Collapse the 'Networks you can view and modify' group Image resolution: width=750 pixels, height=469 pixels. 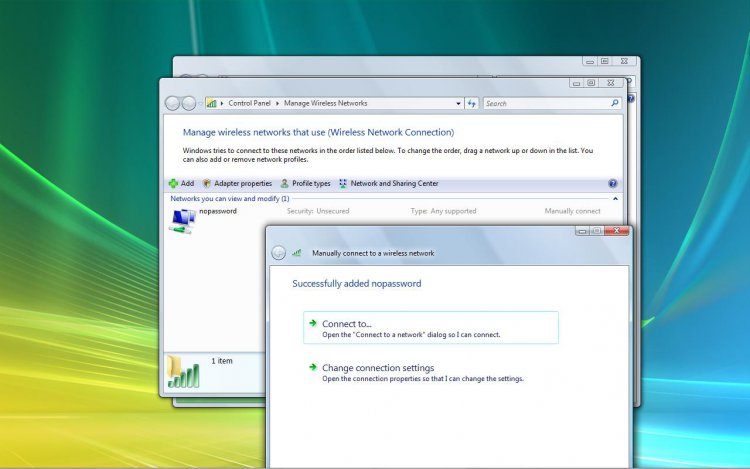pyautogui.click(x=615, y=198)
